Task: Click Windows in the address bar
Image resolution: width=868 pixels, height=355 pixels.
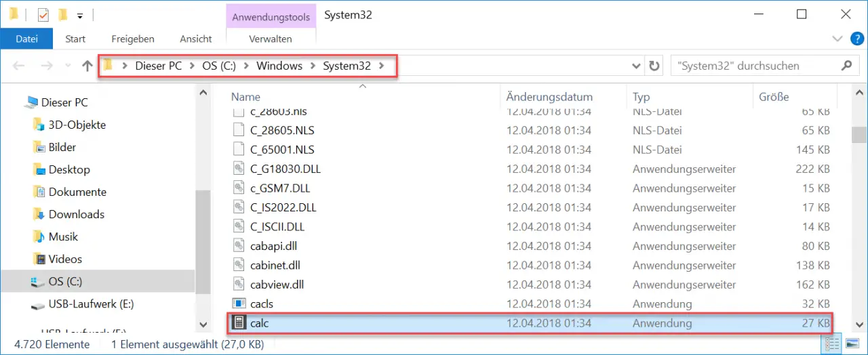Action: click(279, 66)
